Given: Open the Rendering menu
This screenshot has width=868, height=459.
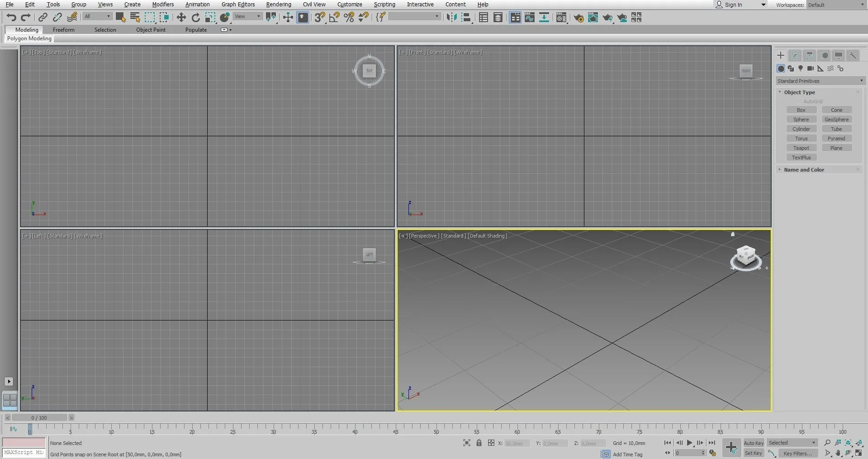Looking at the screenshot, I should point(278,5).
